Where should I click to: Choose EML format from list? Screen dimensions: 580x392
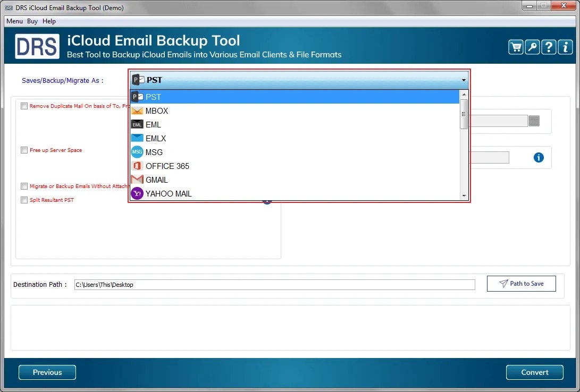(295, 124)
